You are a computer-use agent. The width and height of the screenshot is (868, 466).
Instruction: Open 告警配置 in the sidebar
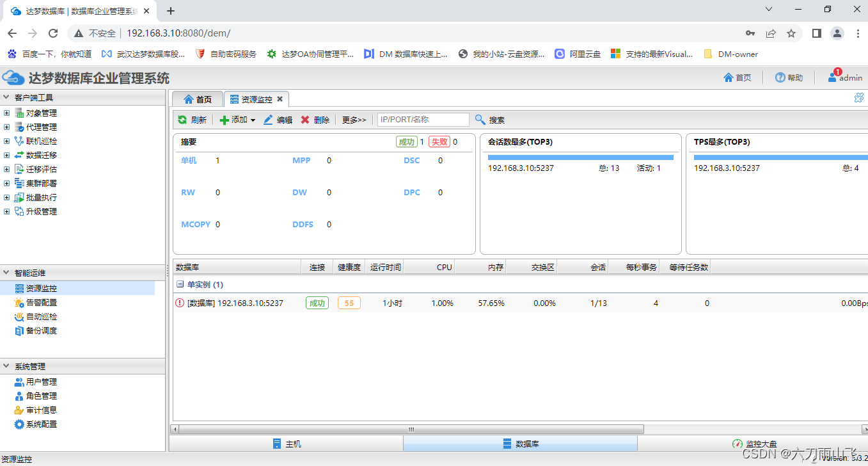(x=41, y=302)
